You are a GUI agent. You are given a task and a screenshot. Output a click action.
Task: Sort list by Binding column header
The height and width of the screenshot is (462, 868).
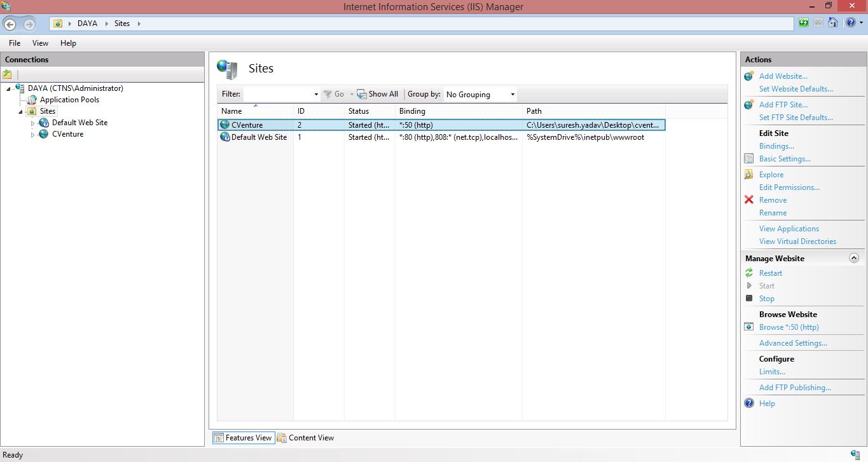(458, 111)
